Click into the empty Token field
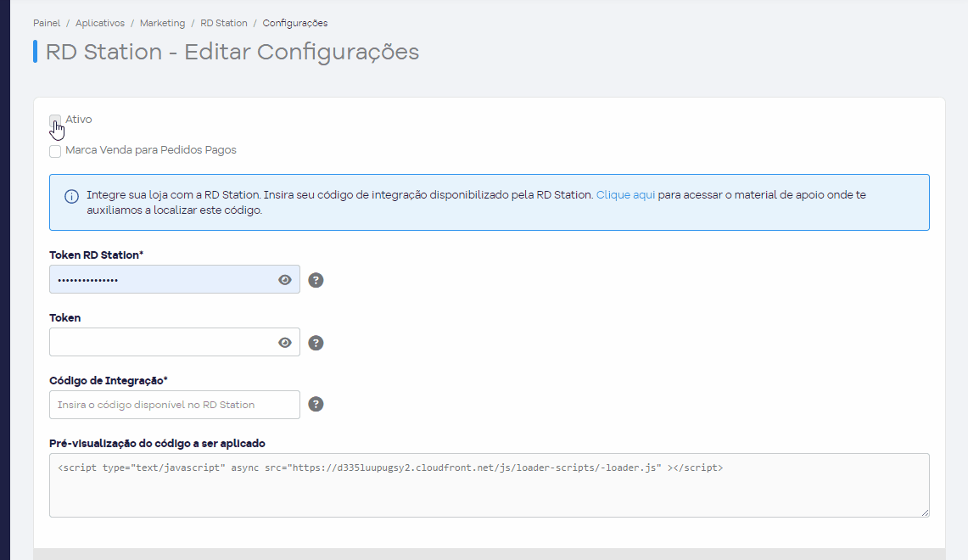Screen dimensions: 968x560 [175, 342]
